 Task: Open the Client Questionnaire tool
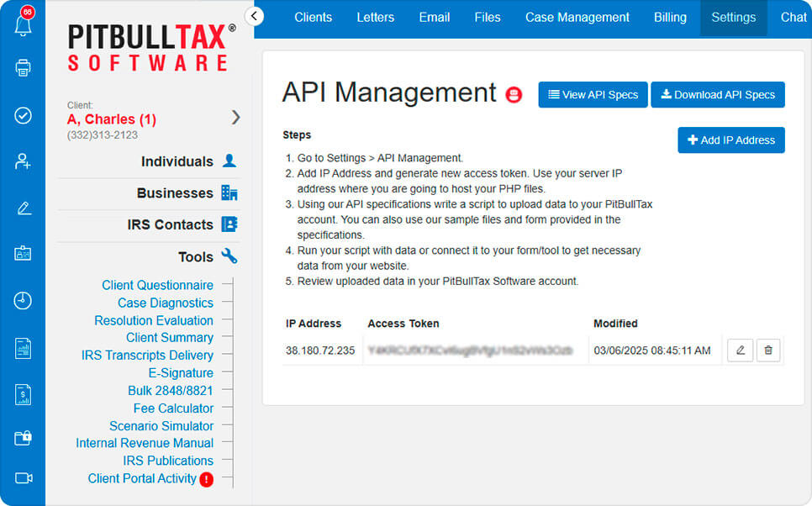(x=157, y=285)
